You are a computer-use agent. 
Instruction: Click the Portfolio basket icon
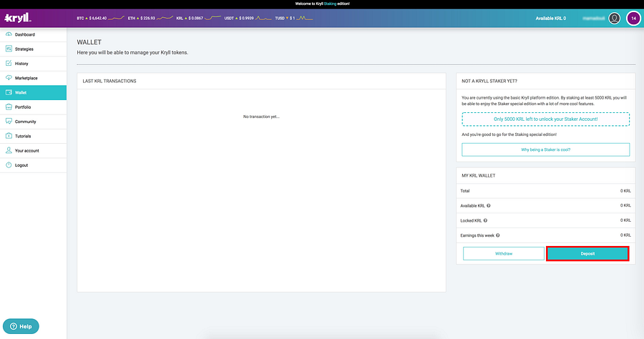point(9,107)
